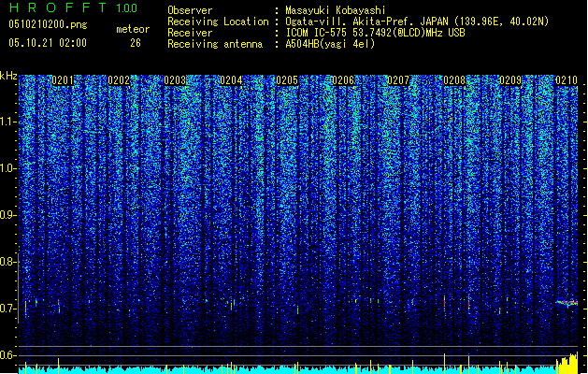Click the yellow signal burst in the level graph

coord(566,363)
